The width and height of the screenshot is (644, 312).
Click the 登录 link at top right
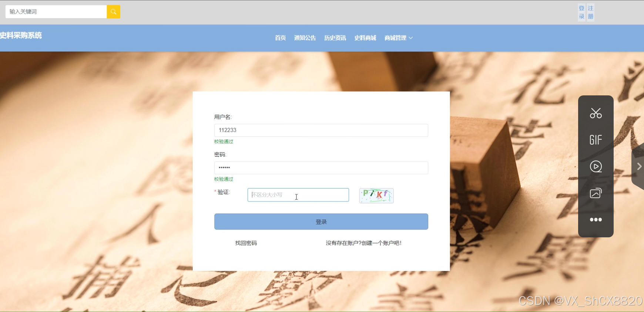coord(581,12)
